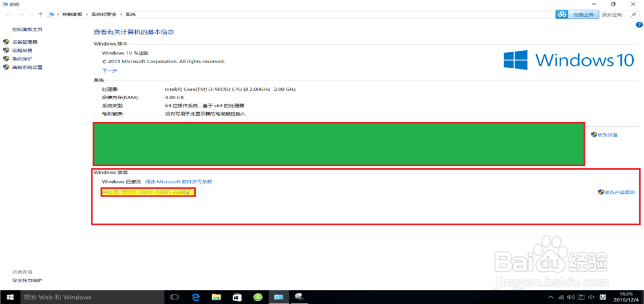Open the Action Center notification icon
This screenshot has height=304, width=644.
pyautogui.click(x=581, y=297)
